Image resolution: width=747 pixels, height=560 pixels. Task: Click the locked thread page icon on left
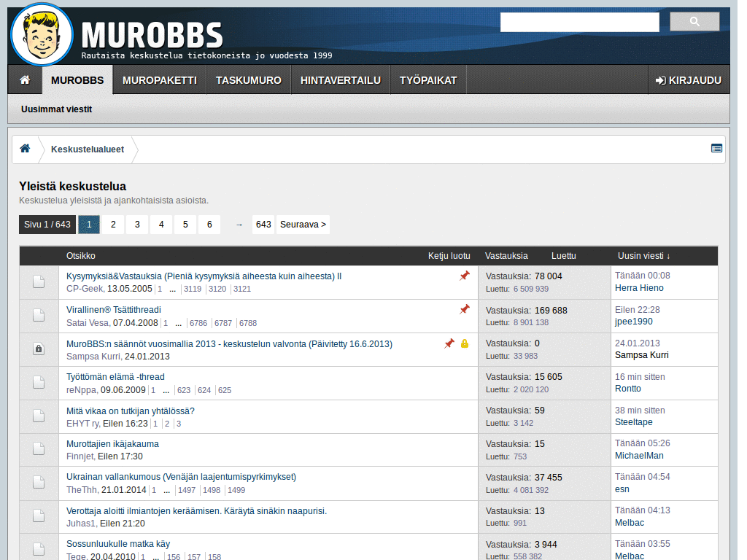[x=39, y=349]
